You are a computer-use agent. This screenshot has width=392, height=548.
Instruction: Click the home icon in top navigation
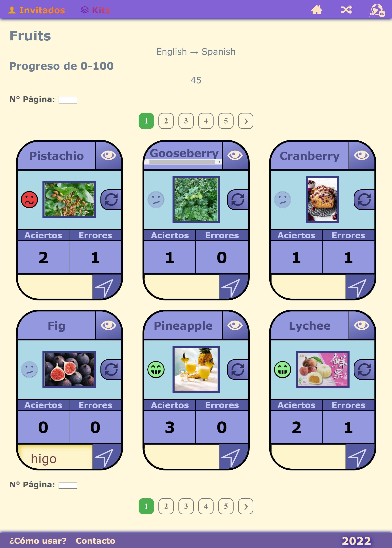click(318, 9)
